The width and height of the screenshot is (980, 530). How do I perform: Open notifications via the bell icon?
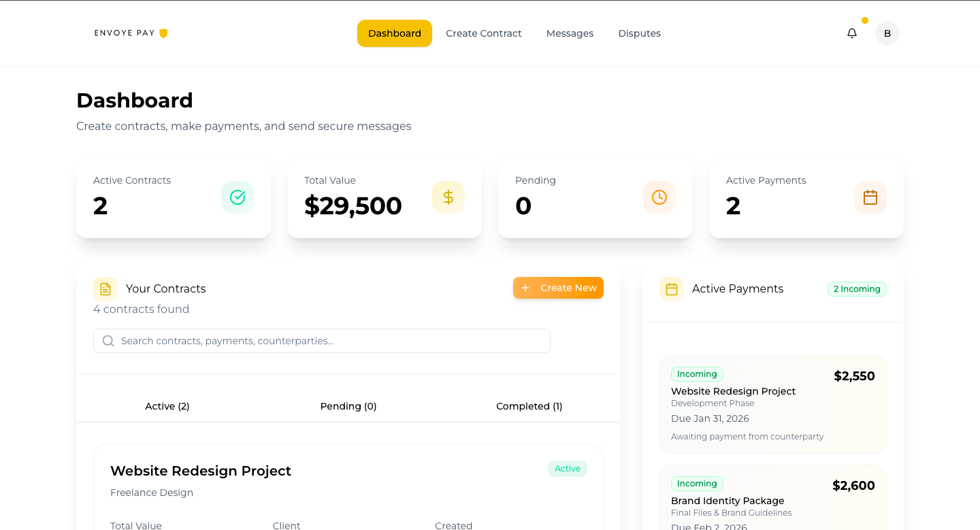point(851,33)
